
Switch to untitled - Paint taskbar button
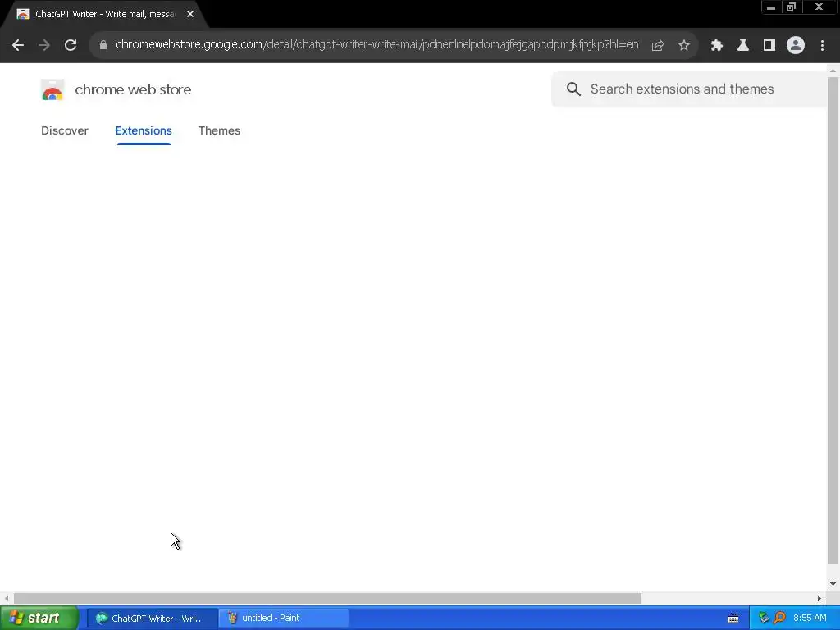click(284, 618)
